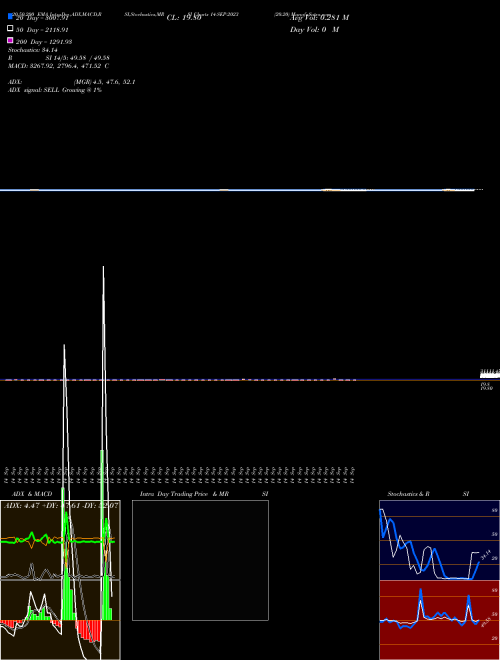Viewport: 500px width, 660px height.
Task: Click the 'ADX & MACD' panel title
Action: (32, 494)
